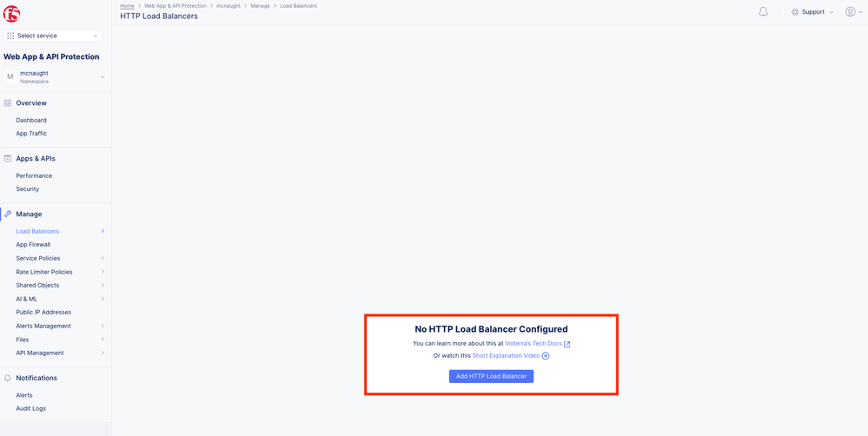Click the Notifications bell icon in sidebar
Image resolution: width=868 pixels, height=436 pixels.
pos(8,378)
